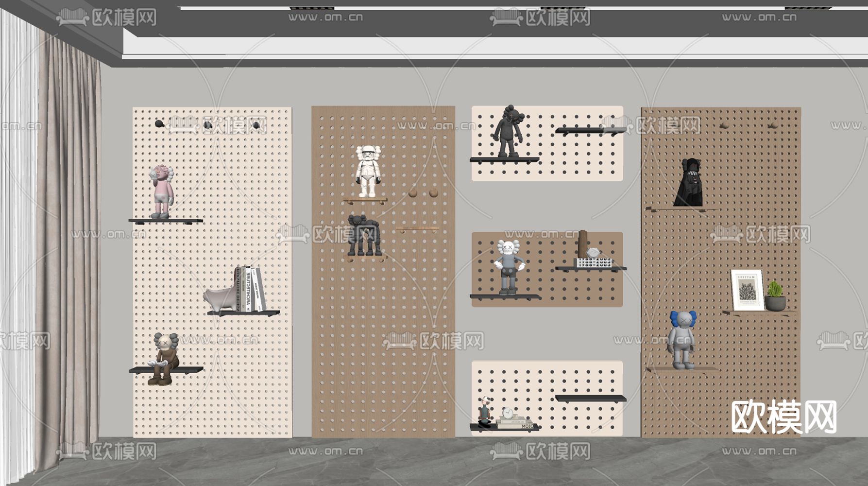Select the potted cactus plant

(x=776, y=296)
